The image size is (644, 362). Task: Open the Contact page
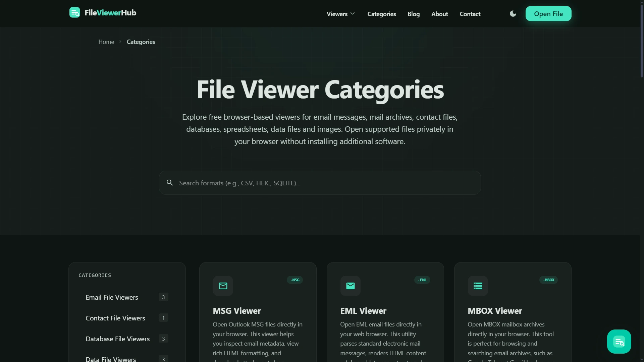[x=470, y=14]
